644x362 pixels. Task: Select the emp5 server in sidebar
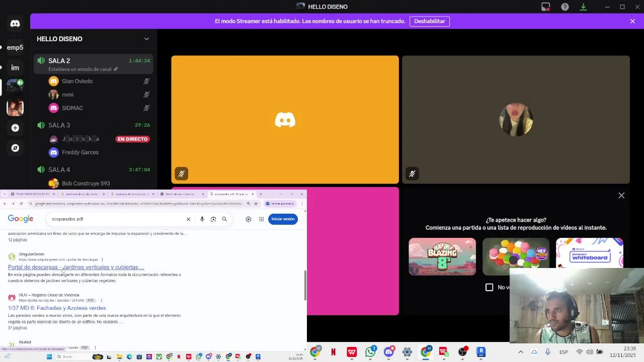15,47
